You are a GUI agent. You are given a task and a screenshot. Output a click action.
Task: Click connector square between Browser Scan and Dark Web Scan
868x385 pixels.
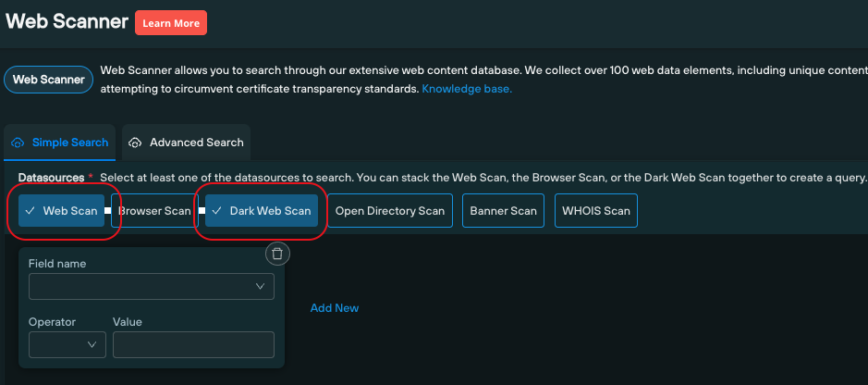(x=202, y=211)
